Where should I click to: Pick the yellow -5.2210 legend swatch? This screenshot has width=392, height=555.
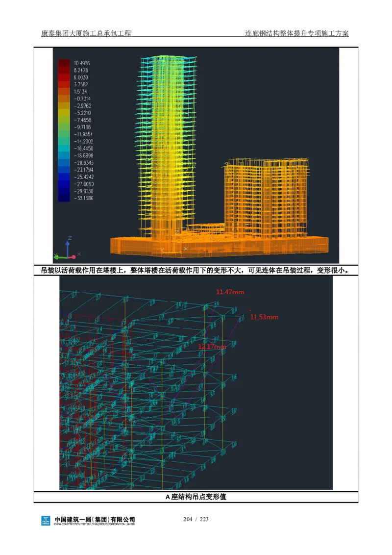pos(64,113)
